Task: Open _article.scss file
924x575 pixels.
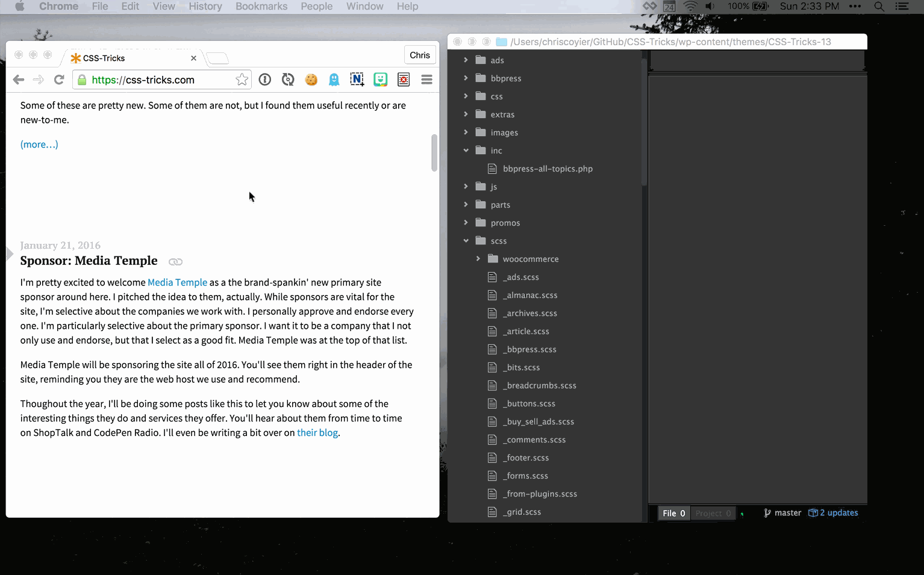Action: point(526,331)
